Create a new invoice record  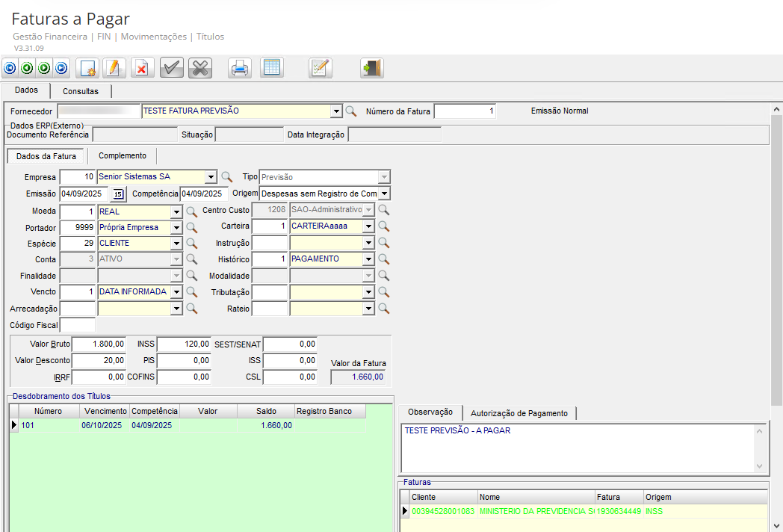88,68
